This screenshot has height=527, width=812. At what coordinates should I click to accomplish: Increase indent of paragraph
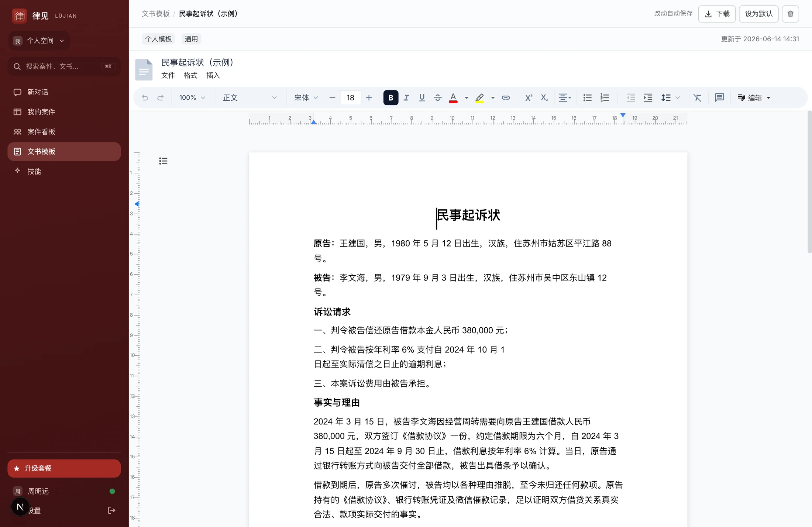point(648,98)
